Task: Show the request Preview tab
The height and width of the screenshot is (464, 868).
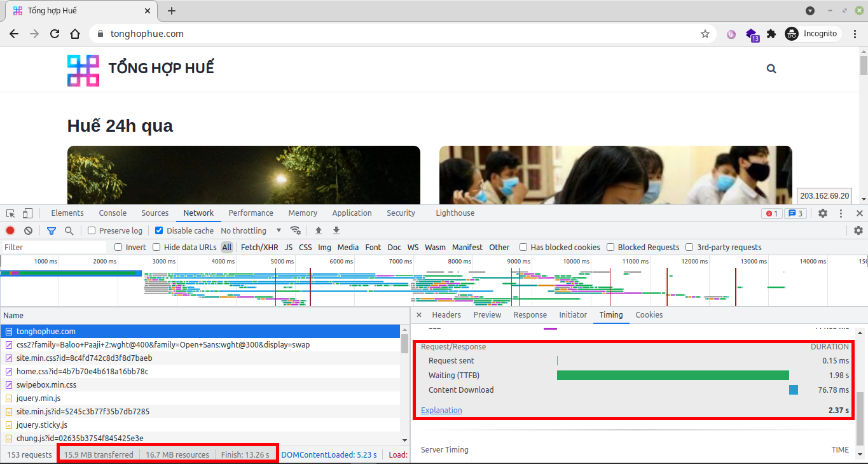Action: coord(487,315)
